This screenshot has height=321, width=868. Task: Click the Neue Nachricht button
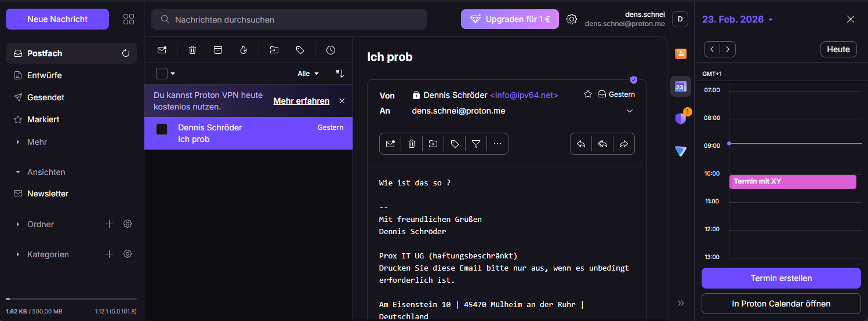tap(57, 19)
